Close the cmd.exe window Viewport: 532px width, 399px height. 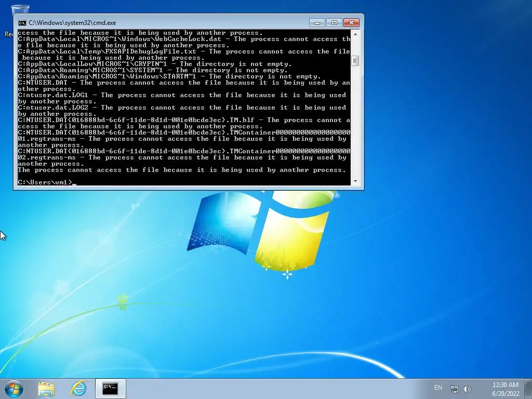click(352, 23)
